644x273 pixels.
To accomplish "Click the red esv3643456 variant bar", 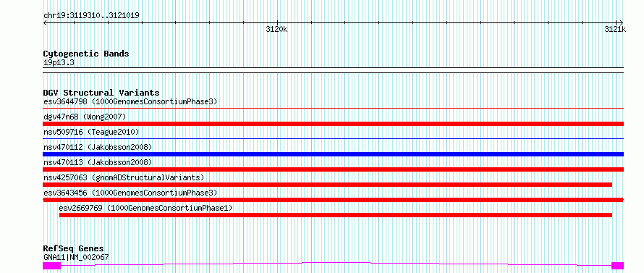I will 333,200.
